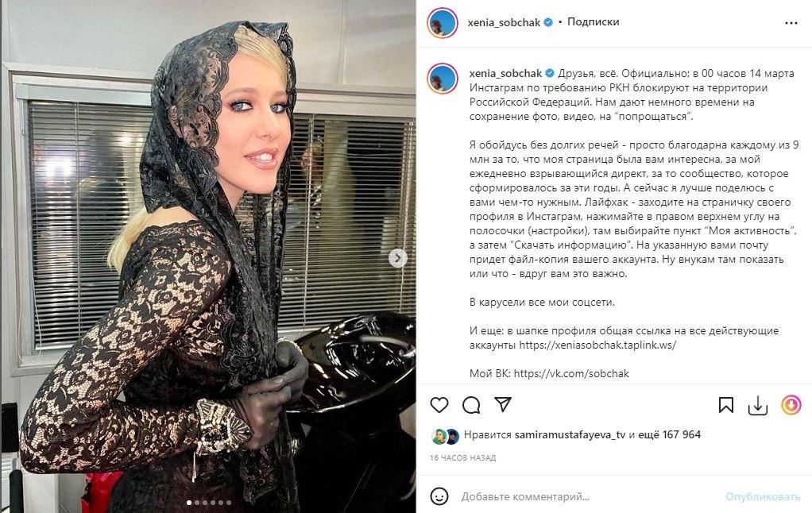This screenshot has height=513, width=812.
Task: Download media with the download arrow icon
Action: 758,405
